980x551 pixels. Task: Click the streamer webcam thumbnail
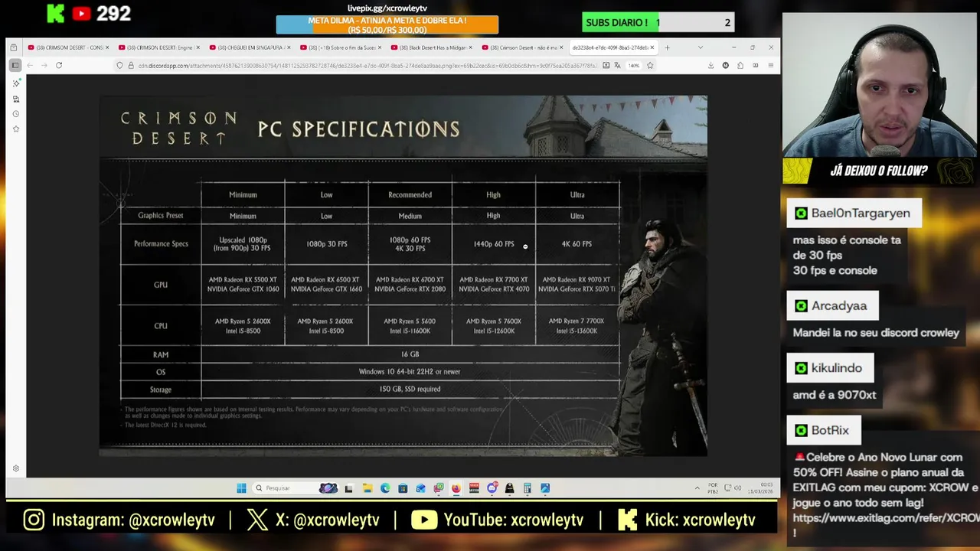click(x=880, y=86)
